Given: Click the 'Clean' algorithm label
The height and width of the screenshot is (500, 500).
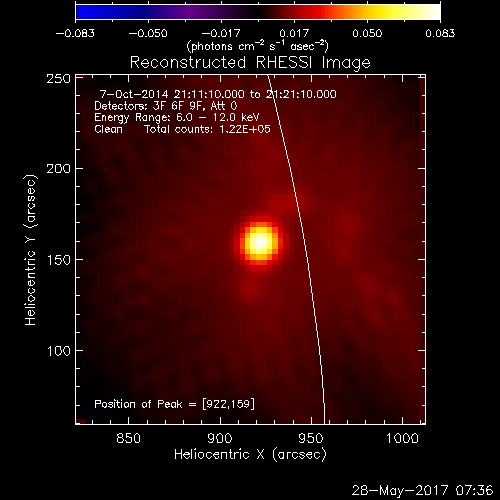Looking at the screenshot, I should pos(108,129).
